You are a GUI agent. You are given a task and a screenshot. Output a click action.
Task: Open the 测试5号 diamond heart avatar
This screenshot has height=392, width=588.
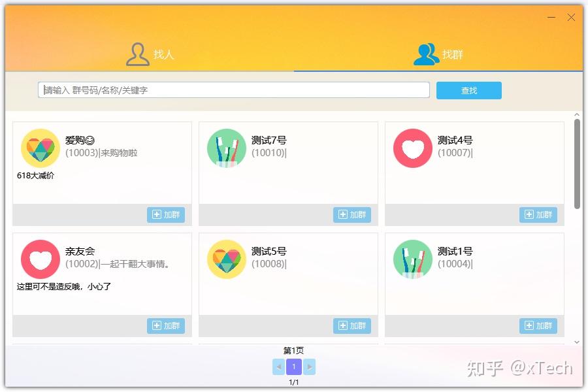click(227, 259)
